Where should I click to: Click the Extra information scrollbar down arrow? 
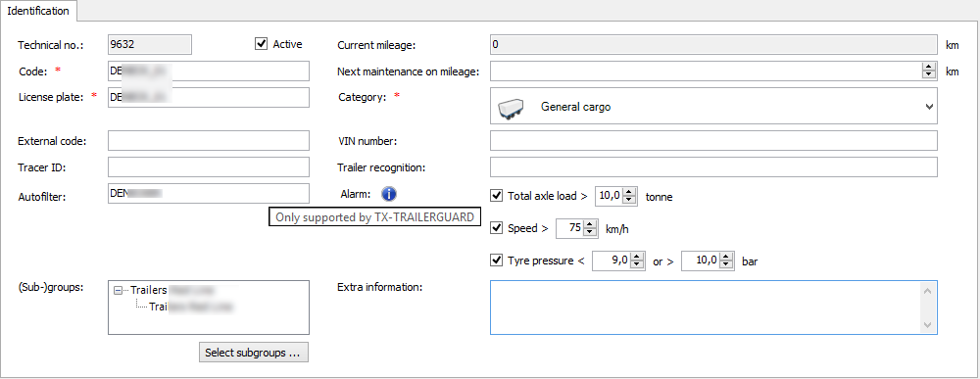coord(927,325)
